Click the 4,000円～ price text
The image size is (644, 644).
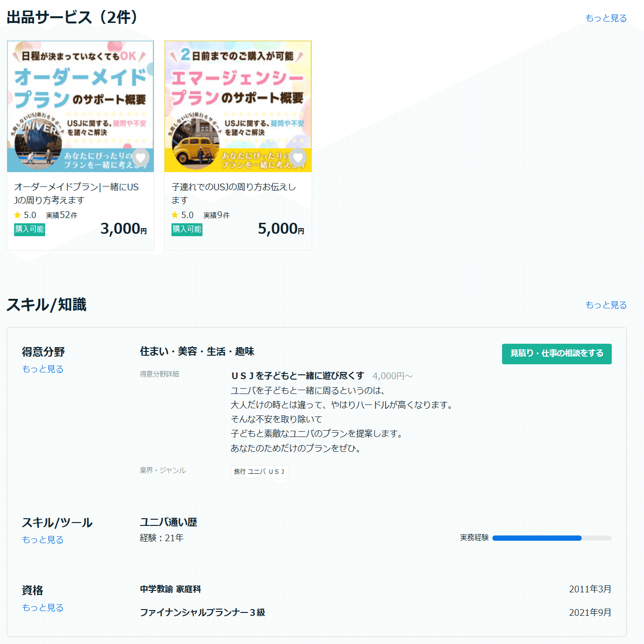tap(393, 376)
